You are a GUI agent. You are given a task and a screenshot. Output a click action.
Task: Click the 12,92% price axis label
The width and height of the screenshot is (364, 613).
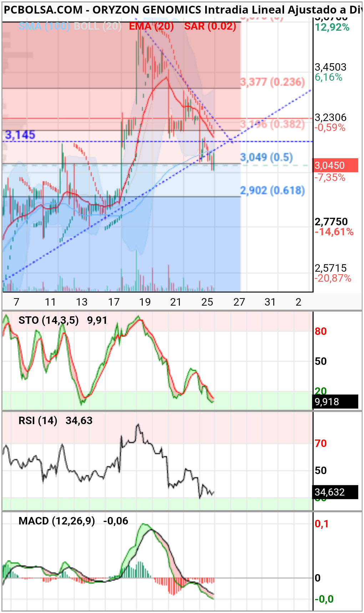332,27
